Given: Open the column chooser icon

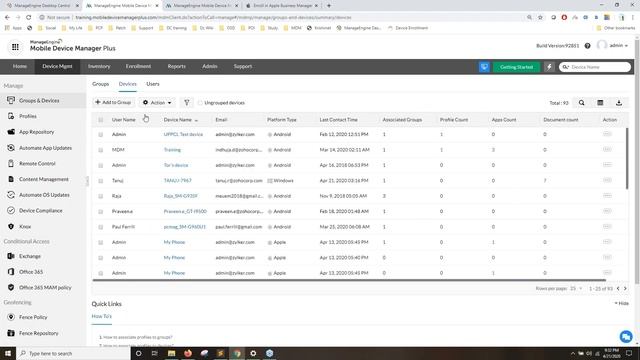Looking at the screenshot, I should [x=600, y=103].
